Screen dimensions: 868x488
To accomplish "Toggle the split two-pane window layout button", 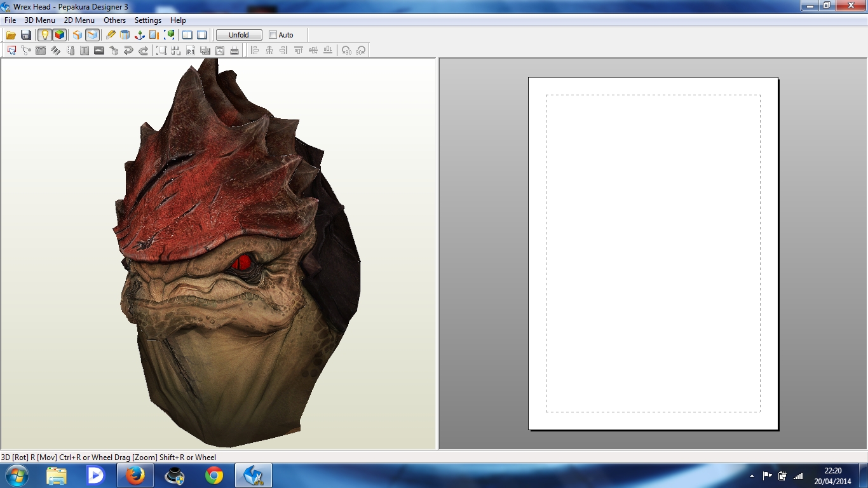I will tap(187, 35).
